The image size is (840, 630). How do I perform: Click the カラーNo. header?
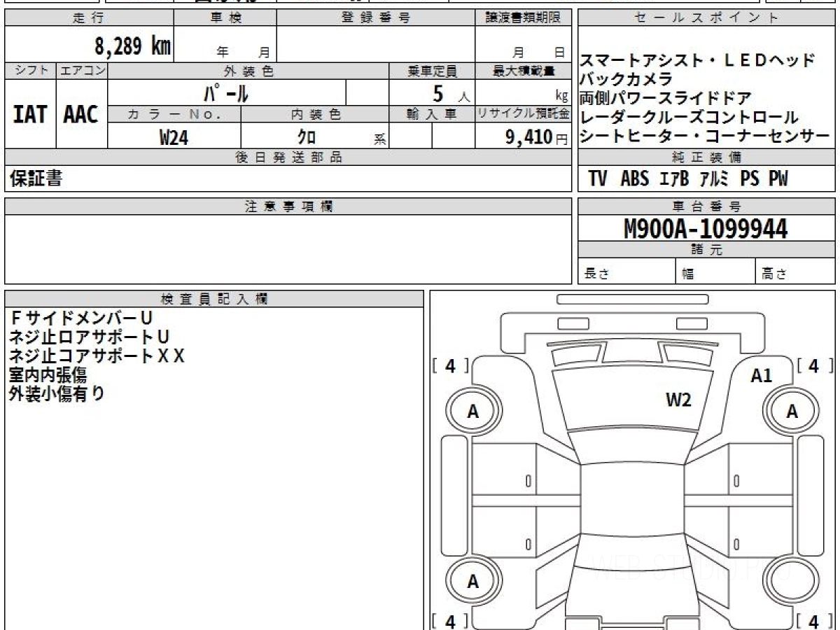coord(174,114)
